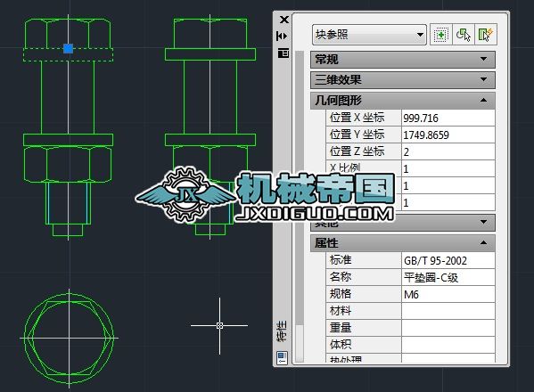The height and width of the screenshot is (392, 534).
Task: Select the 材料 property label
Action: click(x=364, y=311)
